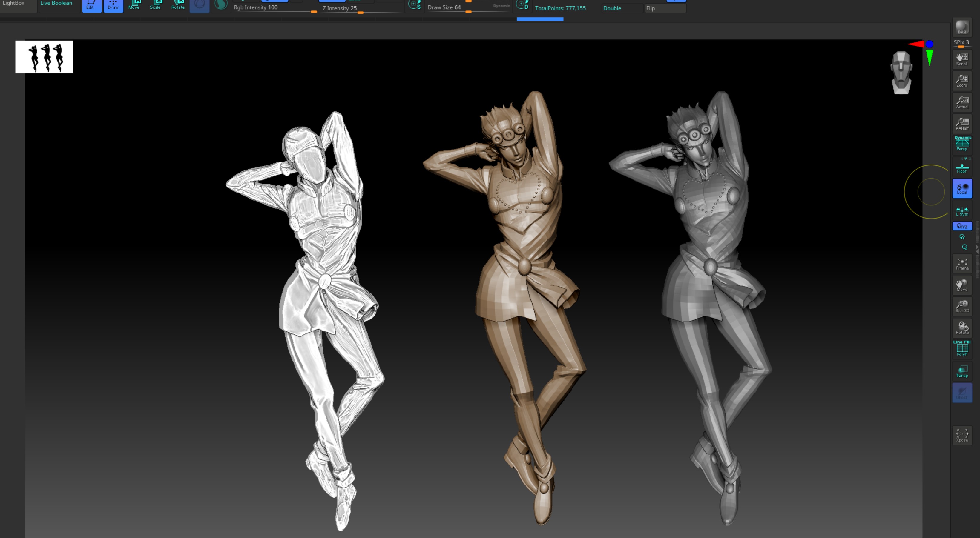Select the Zoom canvas tool
This screenshot has width=980, height=538.
coord(962,81)
